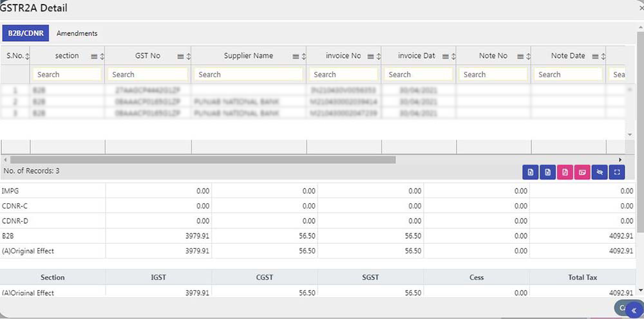Click the double-chevron collapse button at bottom right

pyautogui.click(x=634, y=309)
